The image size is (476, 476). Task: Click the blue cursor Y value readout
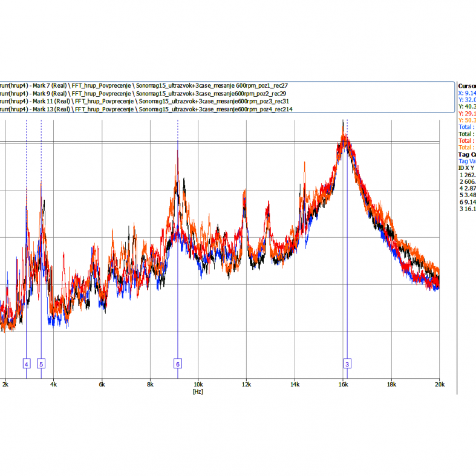point(467,100)
